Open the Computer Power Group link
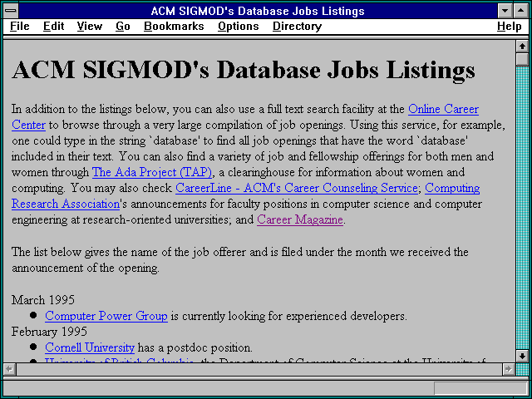 tap(106, 316)
